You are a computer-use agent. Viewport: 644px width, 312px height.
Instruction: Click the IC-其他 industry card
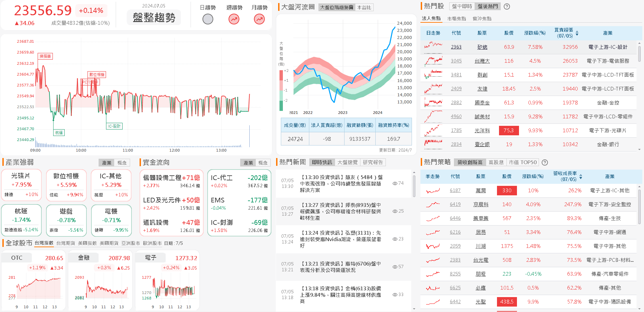(111, 185)
